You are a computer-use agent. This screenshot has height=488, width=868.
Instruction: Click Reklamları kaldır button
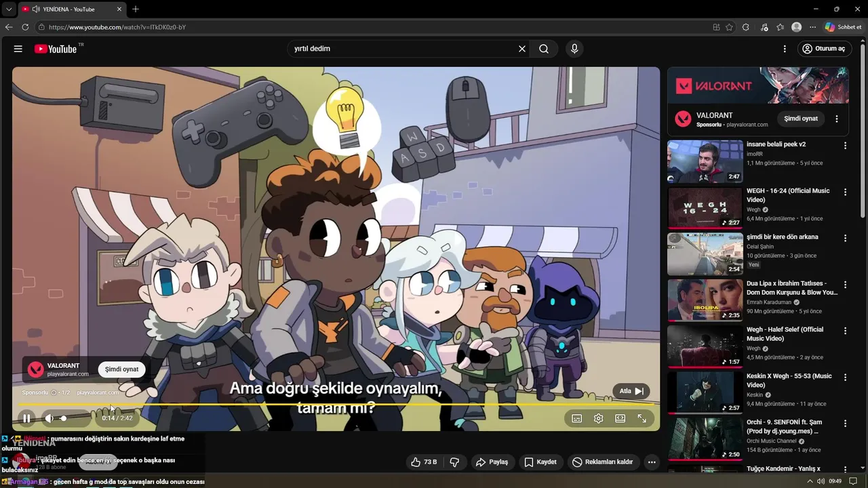pos(603,462)
